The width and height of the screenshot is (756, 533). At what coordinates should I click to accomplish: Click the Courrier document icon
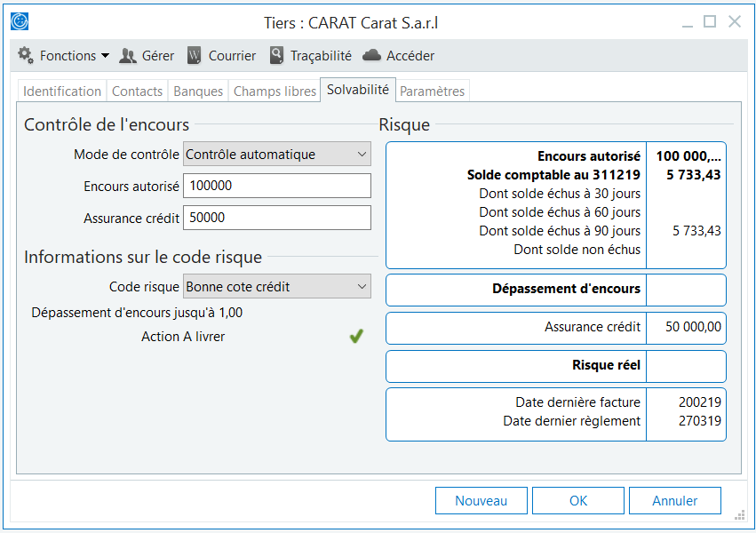tap(195, 55)
